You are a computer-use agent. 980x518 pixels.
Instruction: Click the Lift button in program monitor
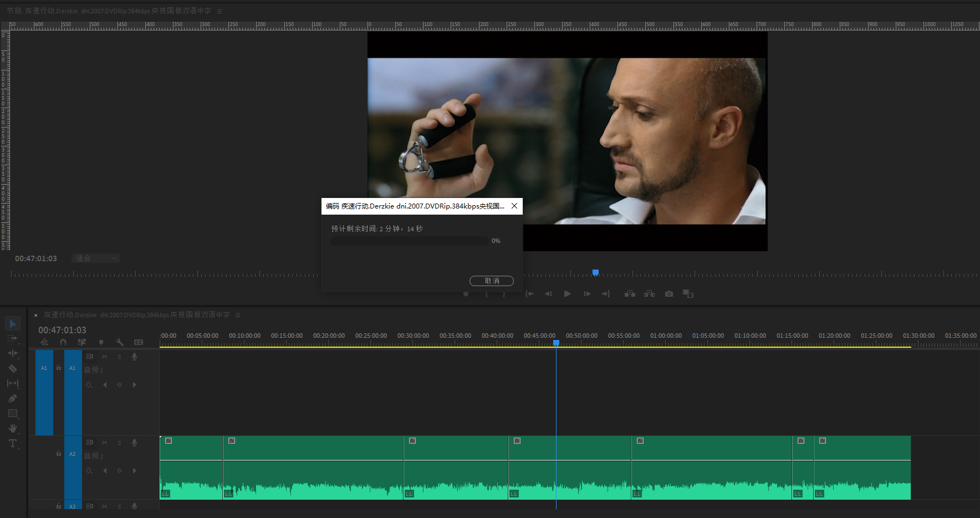630,294
